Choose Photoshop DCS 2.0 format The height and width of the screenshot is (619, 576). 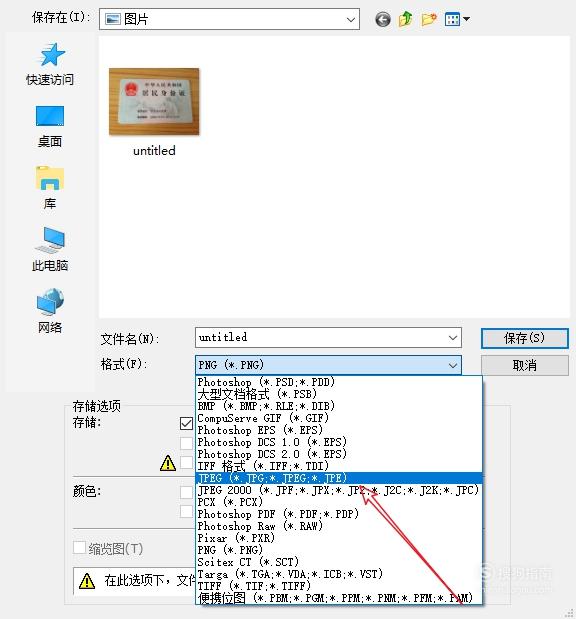pyautogui.click(x=339, y=454)
